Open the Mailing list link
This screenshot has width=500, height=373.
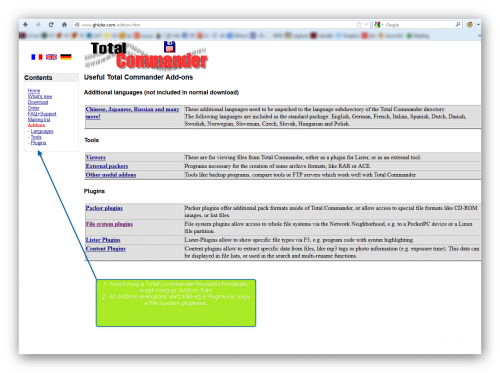39,119
